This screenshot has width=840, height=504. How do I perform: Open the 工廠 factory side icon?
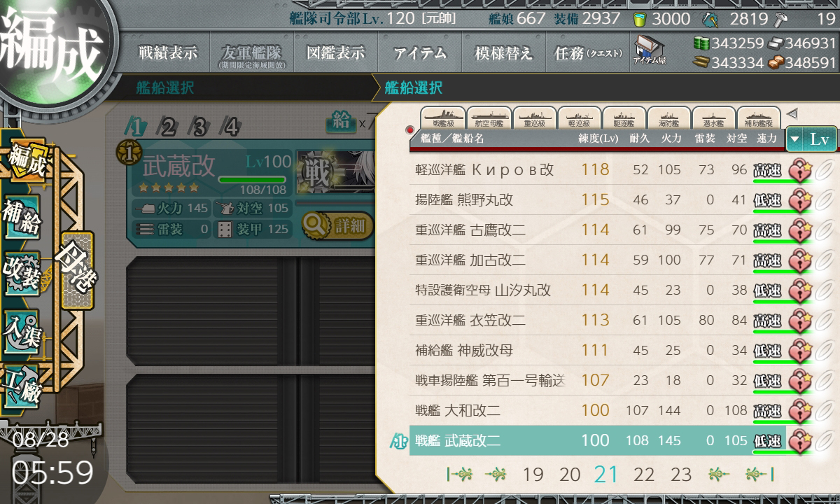(22, 386)
